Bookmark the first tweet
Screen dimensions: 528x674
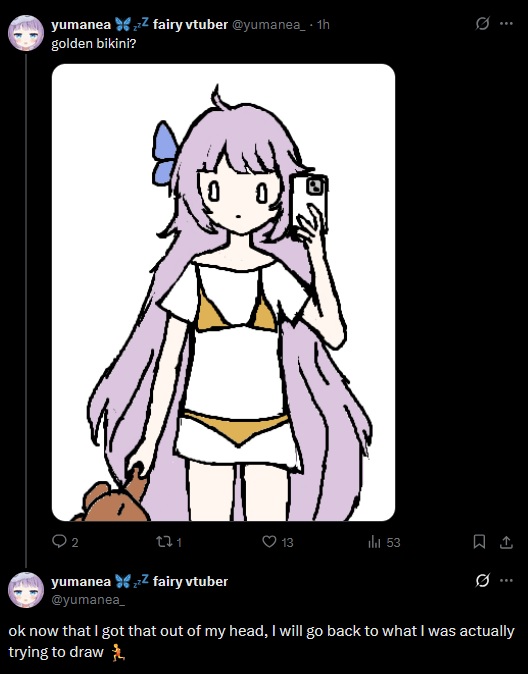point(479,542)
